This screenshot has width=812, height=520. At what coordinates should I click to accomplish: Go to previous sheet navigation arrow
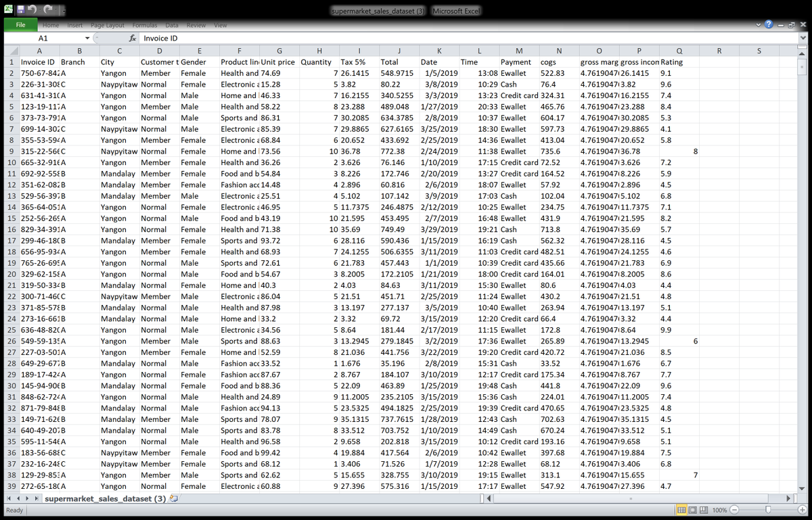[18, 499]
